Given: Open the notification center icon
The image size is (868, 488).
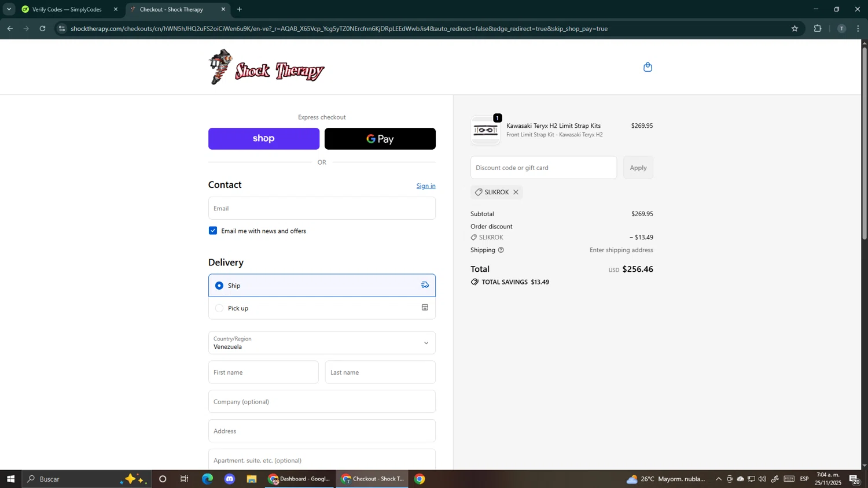Looking at the screenshot, I should [x=854, y=479].
